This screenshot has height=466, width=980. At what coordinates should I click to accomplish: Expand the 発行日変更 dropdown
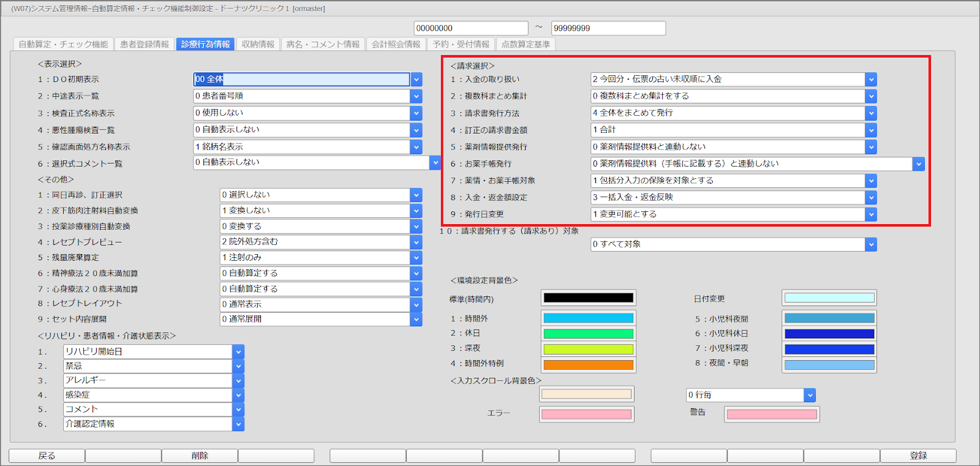point(871,214)
